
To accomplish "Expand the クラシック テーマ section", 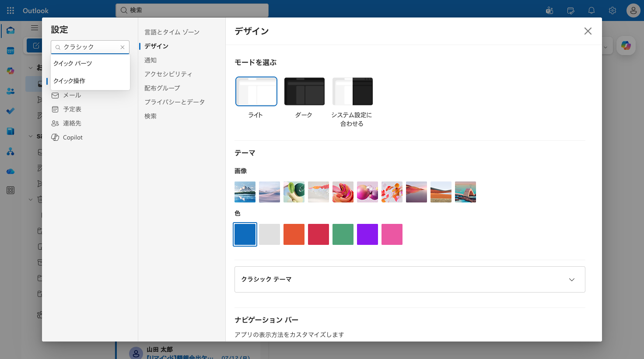I will 410,279.
